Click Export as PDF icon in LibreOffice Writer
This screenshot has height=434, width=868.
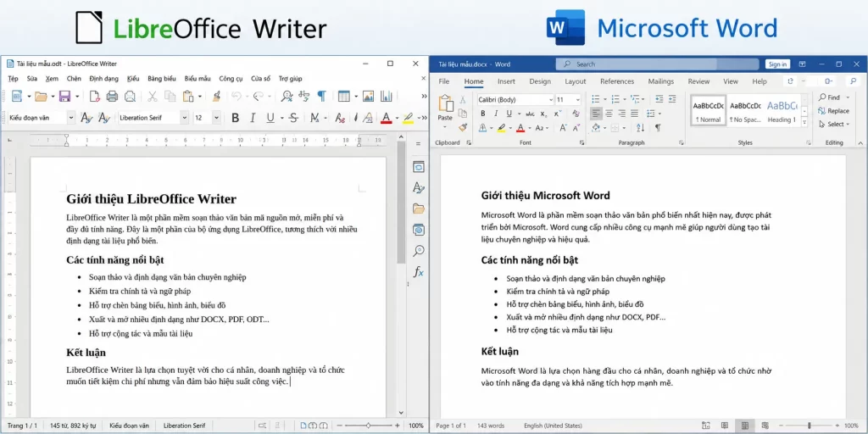(95, 97)
